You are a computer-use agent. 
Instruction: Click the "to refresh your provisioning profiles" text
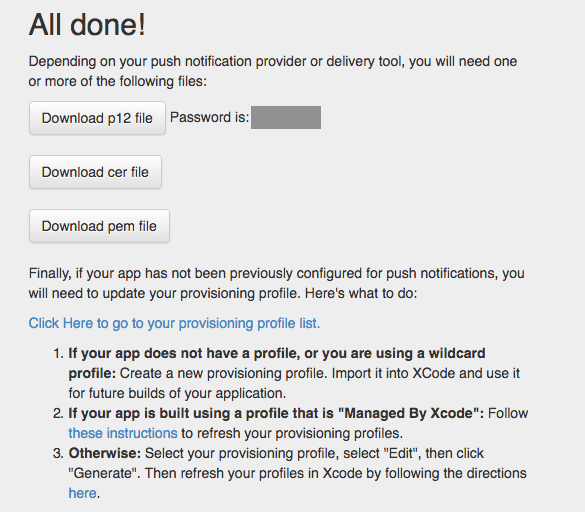click(x=292, y=433)
